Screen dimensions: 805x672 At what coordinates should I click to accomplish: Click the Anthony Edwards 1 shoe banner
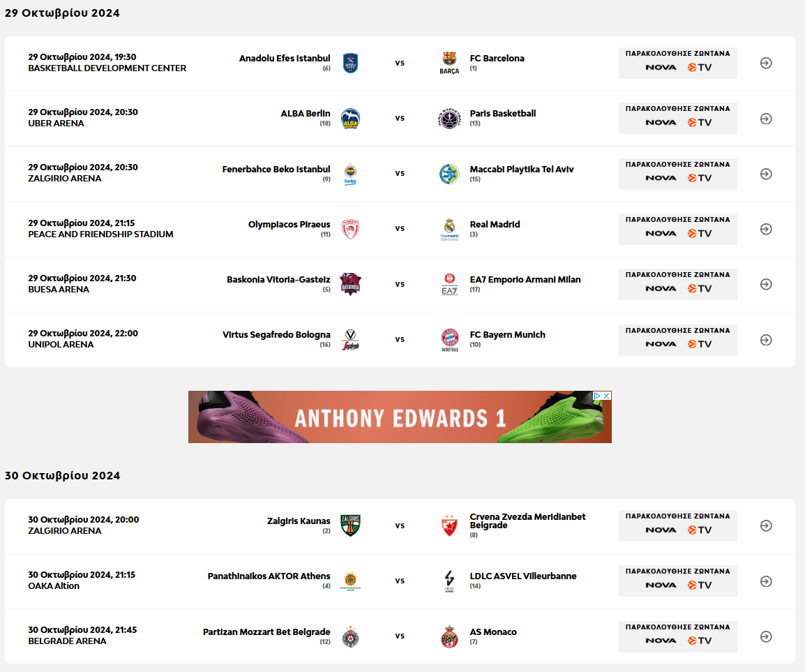pyautogui.click(x=400, y=417)
